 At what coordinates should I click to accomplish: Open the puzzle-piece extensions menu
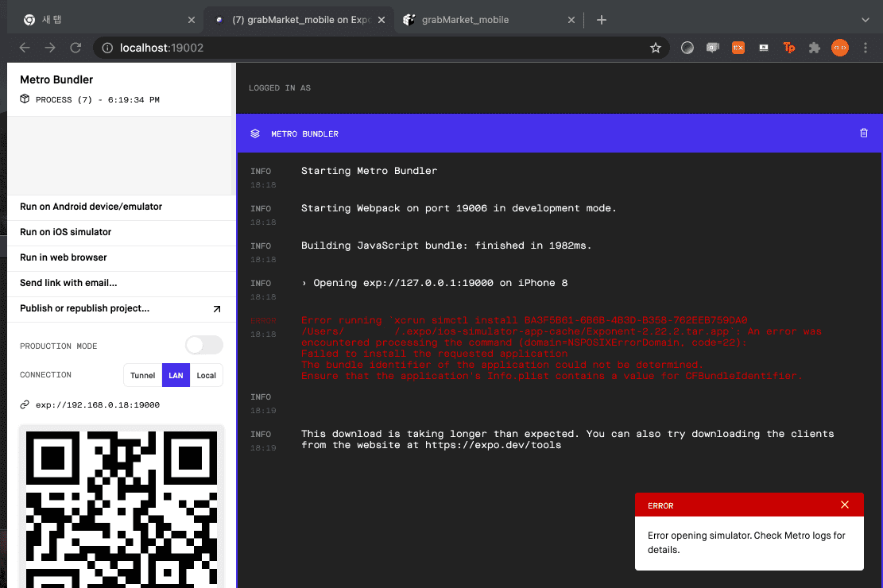tap(815, 48)
